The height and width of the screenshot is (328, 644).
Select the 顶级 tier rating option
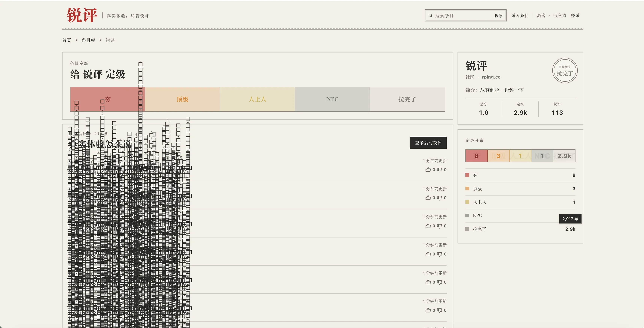tap(183, 99)
